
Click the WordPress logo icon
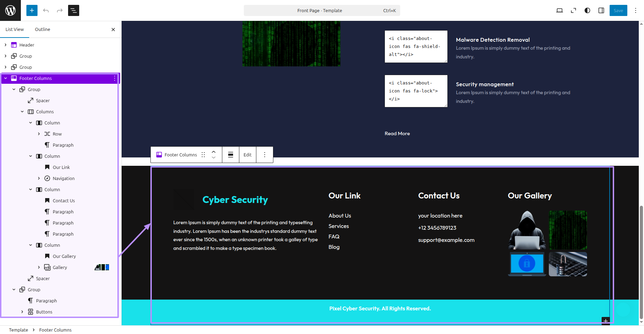[10, 10]
